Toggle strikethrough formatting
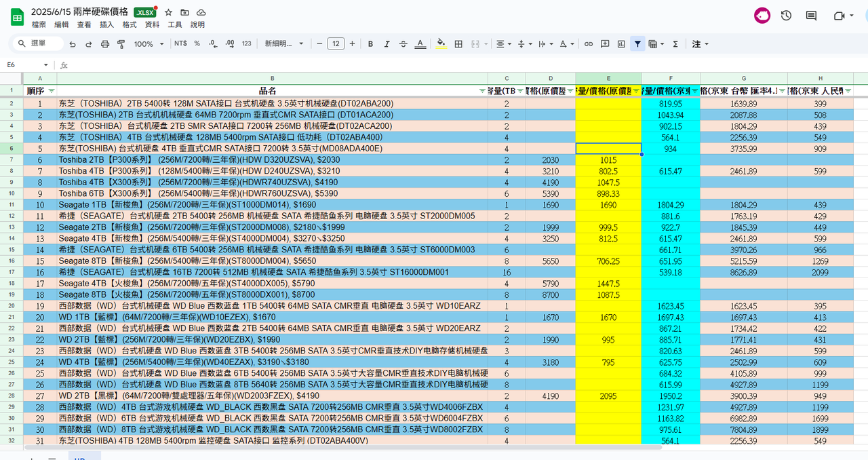This screenshot has width=868, height=460. coord(403,43)
